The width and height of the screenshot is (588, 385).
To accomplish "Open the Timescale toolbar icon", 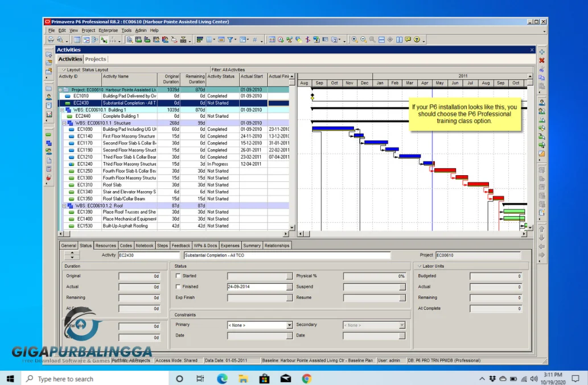I will [x=221, y=39].
